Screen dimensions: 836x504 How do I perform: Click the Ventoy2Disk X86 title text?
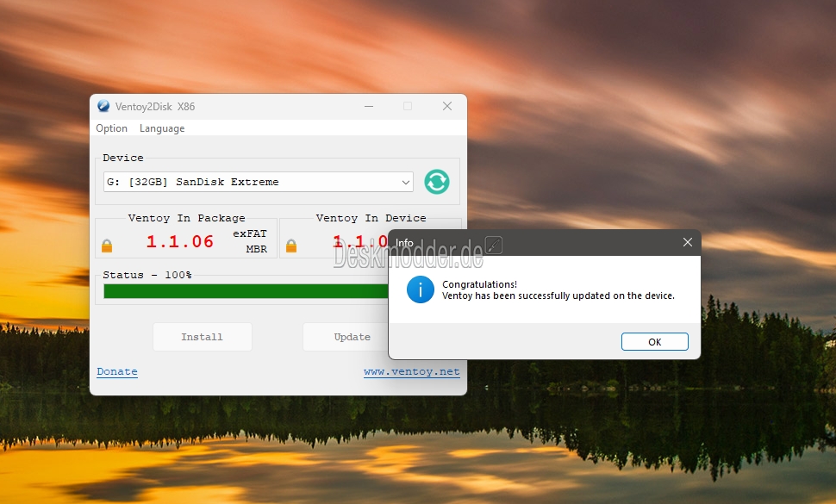point(155,107)
